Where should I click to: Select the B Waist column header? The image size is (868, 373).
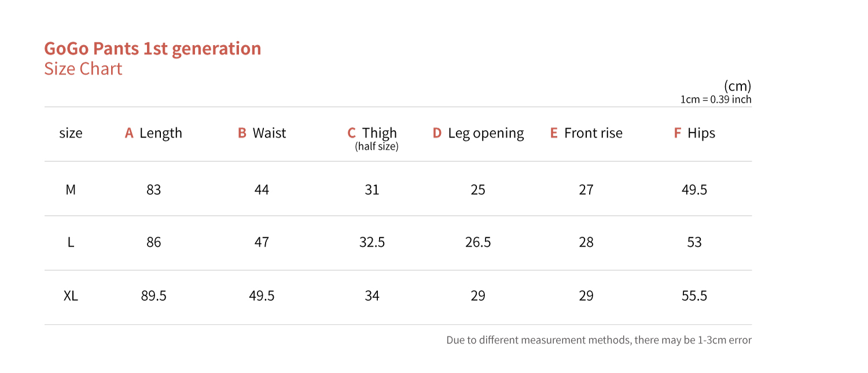[x=262, y=133]
